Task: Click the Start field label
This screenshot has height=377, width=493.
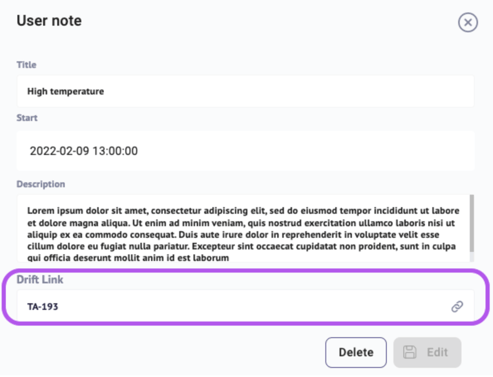Action: pyautogui.click(x=27, y=118)
